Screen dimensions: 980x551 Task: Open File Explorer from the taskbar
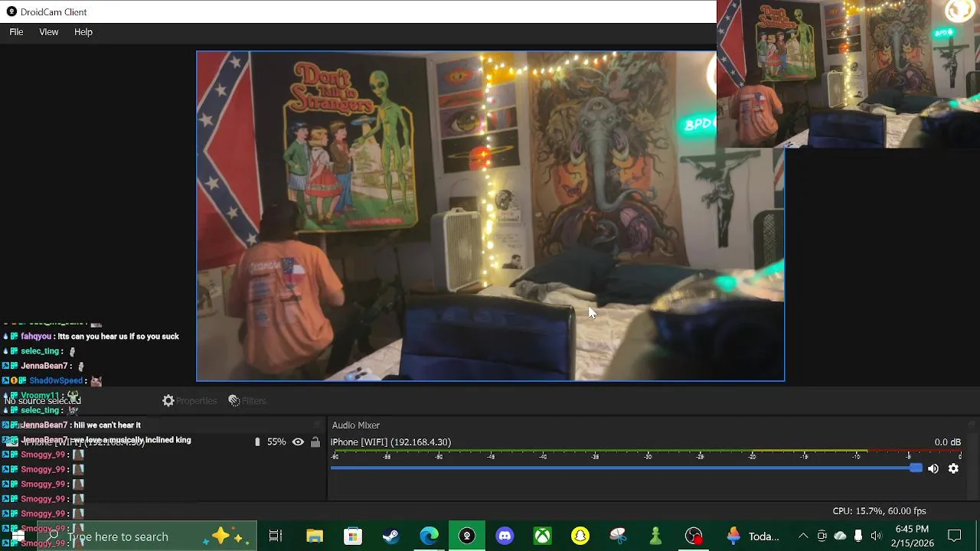point(315,536)
